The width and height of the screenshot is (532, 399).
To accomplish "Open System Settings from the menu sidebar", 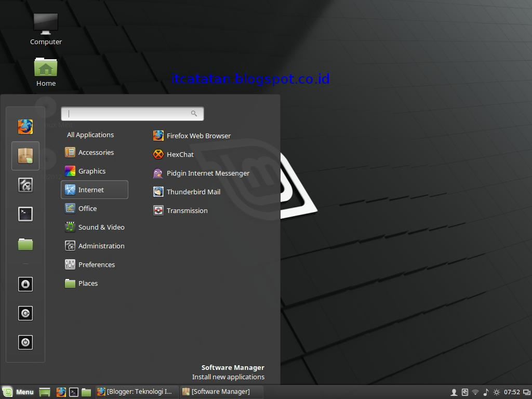I will point(25,184).
